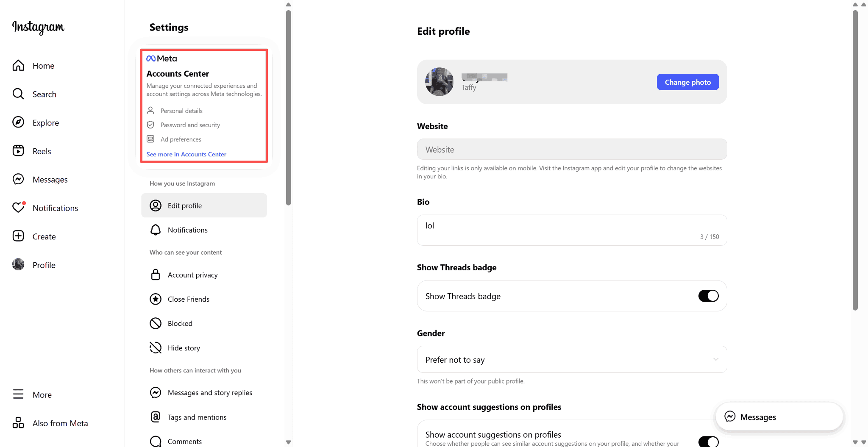This screenshot has width=868, height=447.
Task: Select Account privacy in settings
Action: pyautogui.click(x=193, y=275)
